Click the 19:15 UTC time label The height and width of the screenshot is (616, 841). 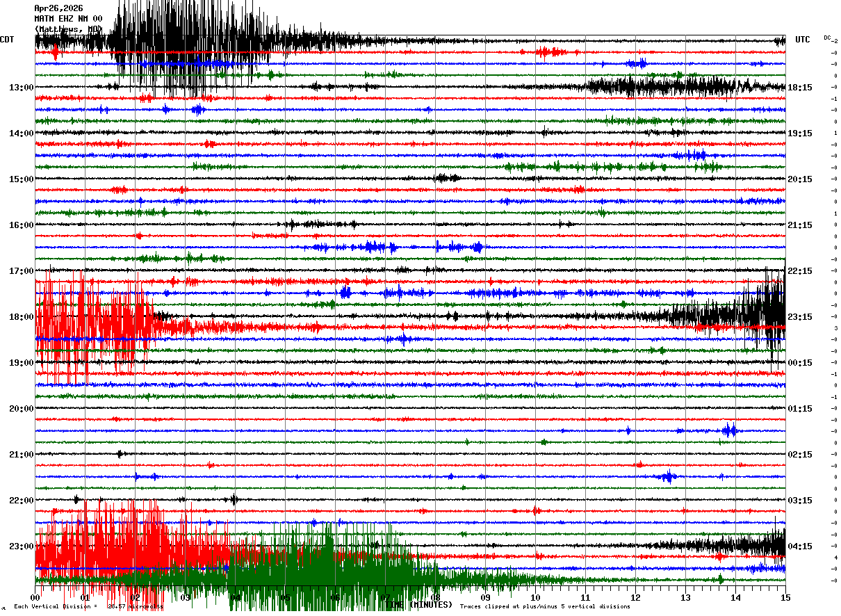[x=801, y=133]
